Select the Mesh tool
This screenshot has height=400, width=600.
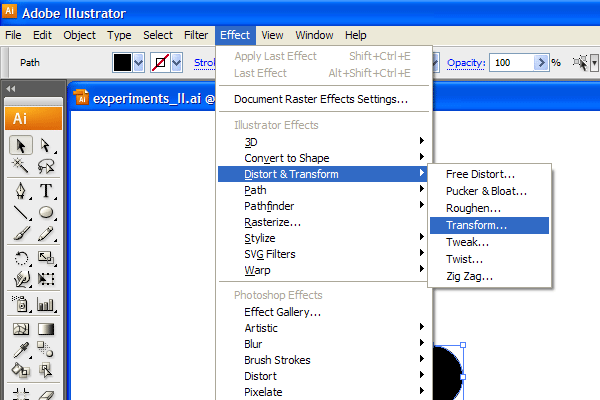point(21,329)
